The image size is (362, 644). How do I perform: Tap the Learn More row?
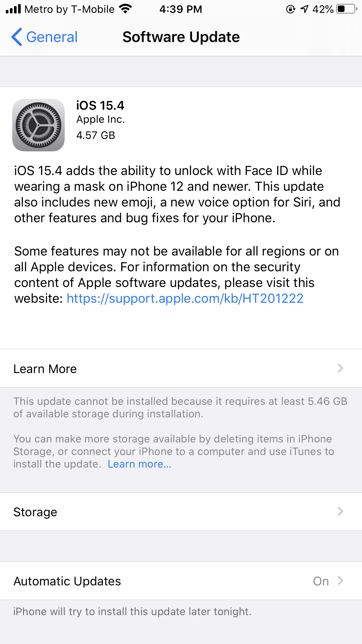tap(45, 369)
